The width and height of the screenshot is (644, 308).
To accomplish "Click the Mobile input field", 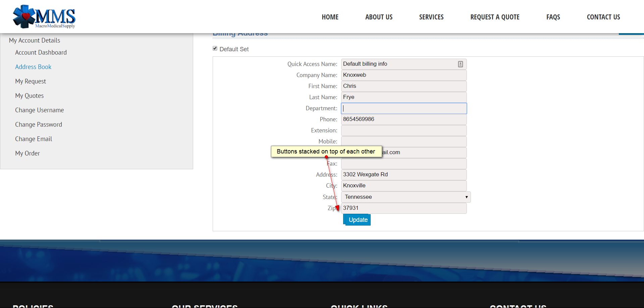I will (x=404, y=141).
